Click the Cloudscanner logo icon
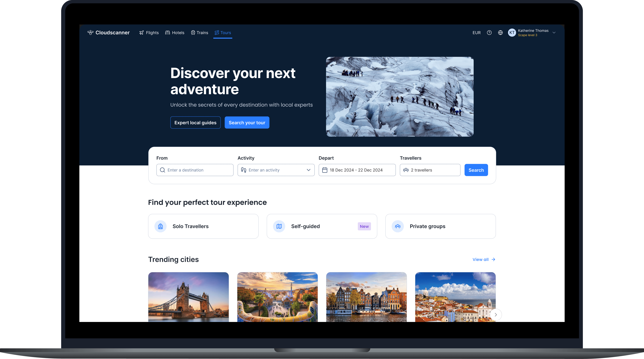The height and width of the screenshot is (359, 644). 90,32
